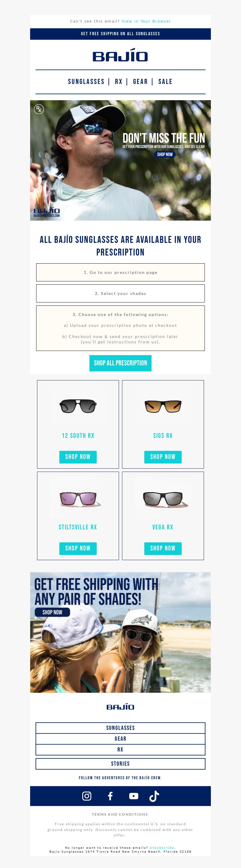Click Shop Now under Vega RX
241x868 pixels.
click(x=163, y=548)
